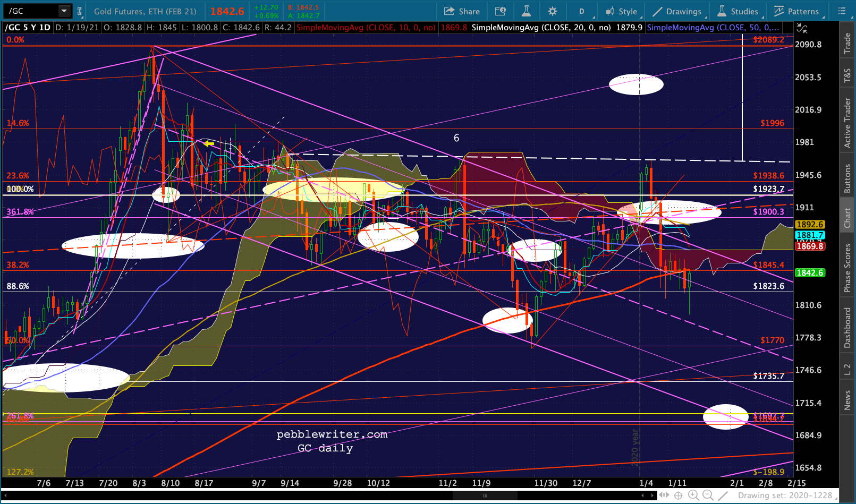
Task: Zoom in using the magnifier plus icon
Action: (693, 496)
